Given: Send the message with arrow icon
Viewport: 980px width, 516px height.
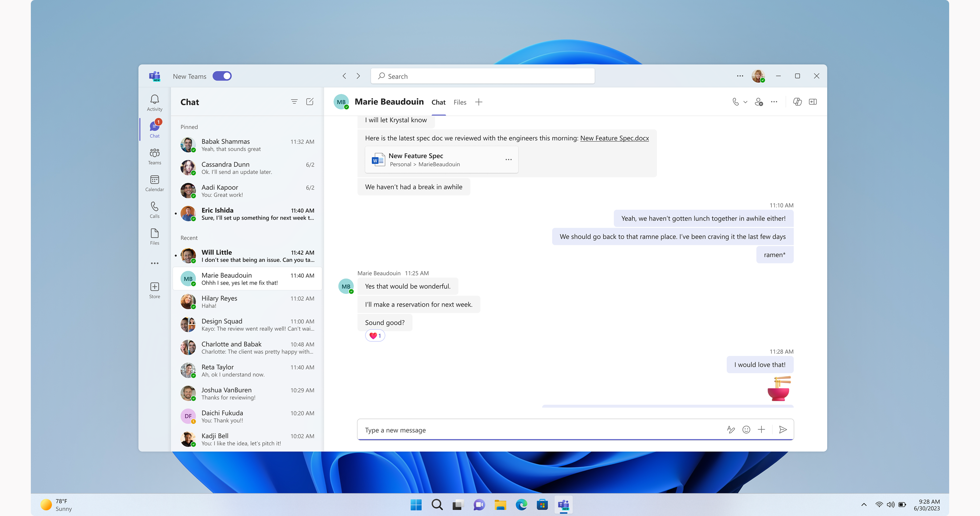Looking at the screenshot, I should tap(783, 430).
